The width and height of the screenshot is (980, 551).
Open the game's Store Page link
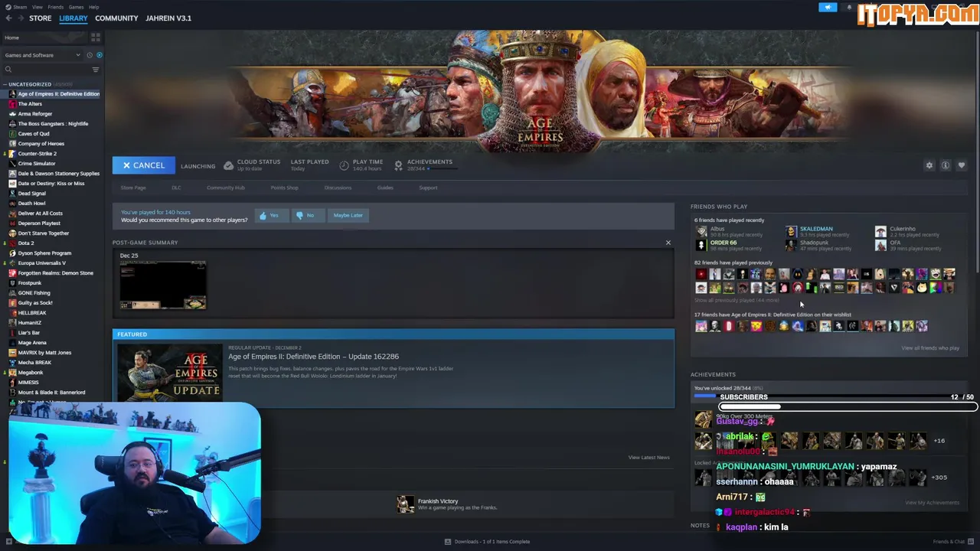(x=133, y=187)
